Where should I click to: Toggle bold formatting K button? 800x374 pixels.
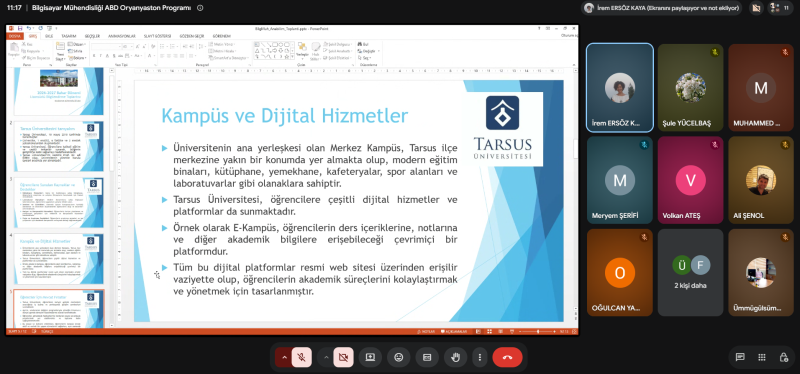[x=94, y=56]
